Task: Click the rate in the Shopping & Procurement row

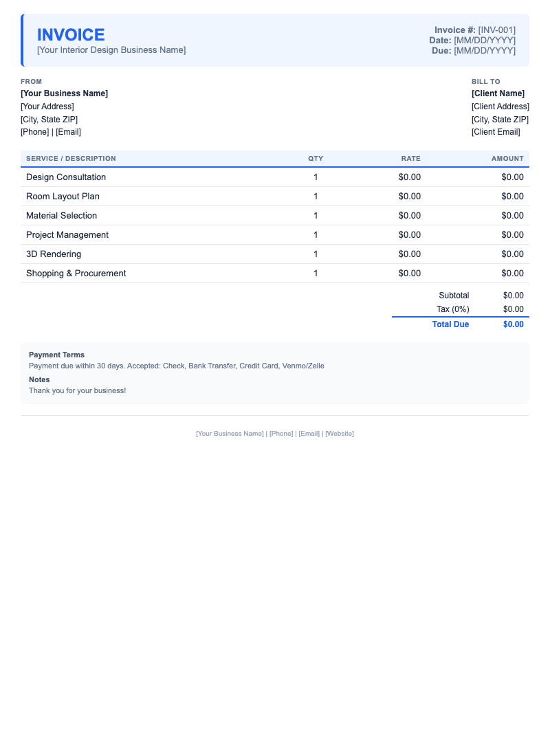Action: point(410,274)
